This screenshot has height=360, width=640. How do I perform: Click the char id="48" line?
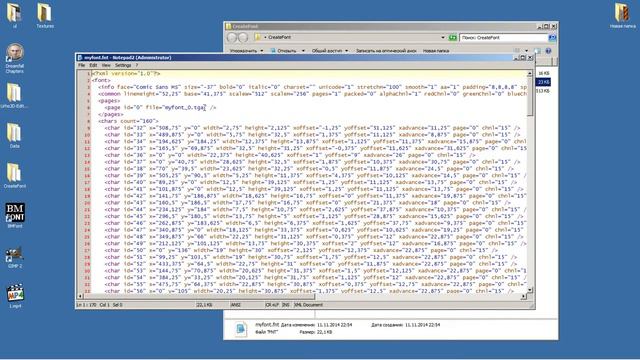(x=315, y=237)
